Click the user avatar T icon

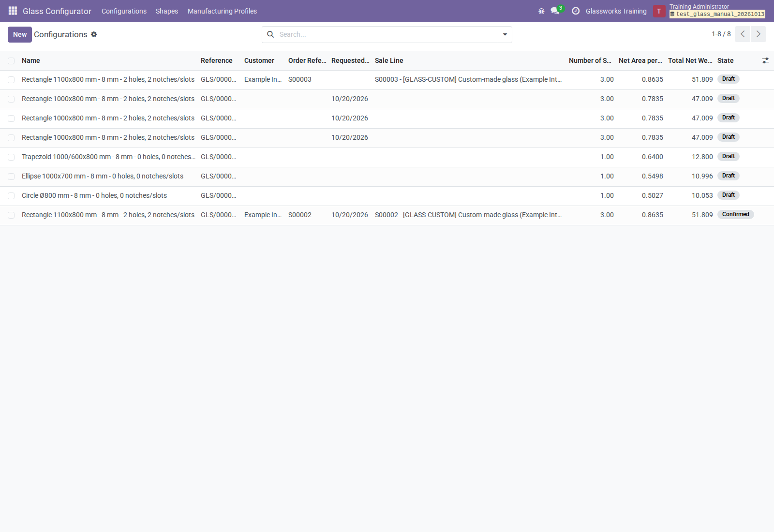[x=659, y=11]
